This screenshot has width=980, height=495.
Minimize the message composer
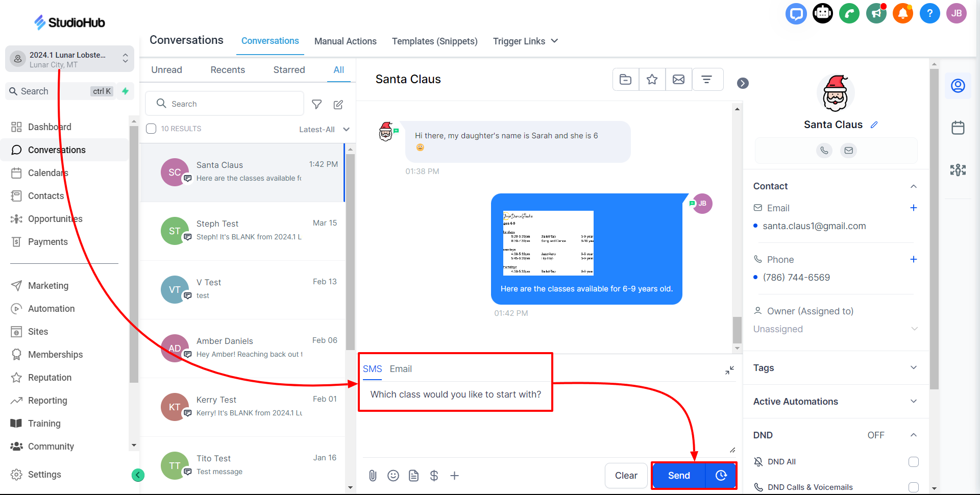[x=730, y=370]
